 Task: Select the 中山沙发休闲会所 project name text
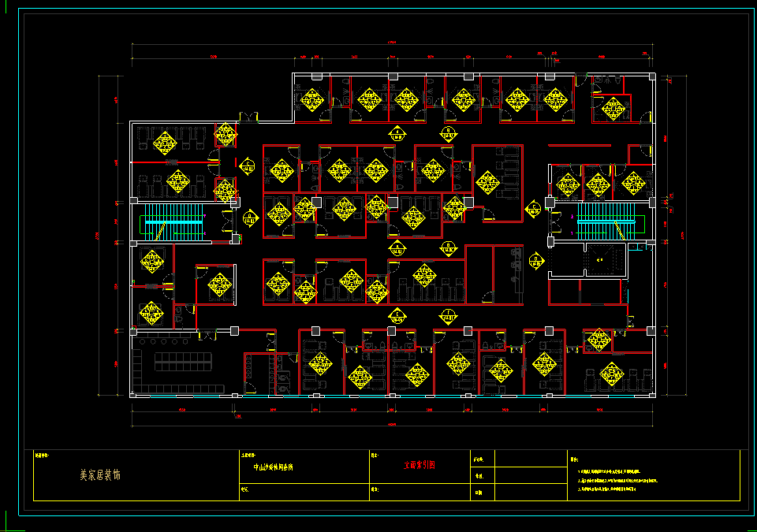click(273, 467)
